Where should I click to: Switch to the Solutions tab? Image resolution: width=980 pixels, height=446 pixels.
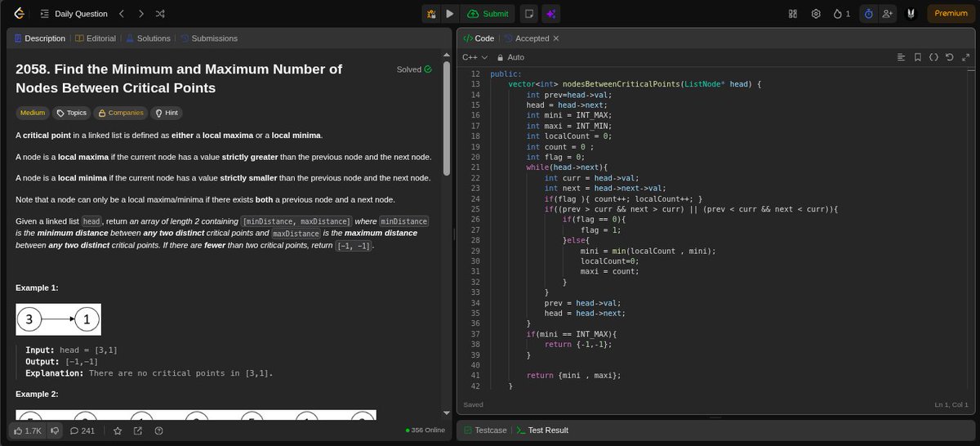[147, 38]
